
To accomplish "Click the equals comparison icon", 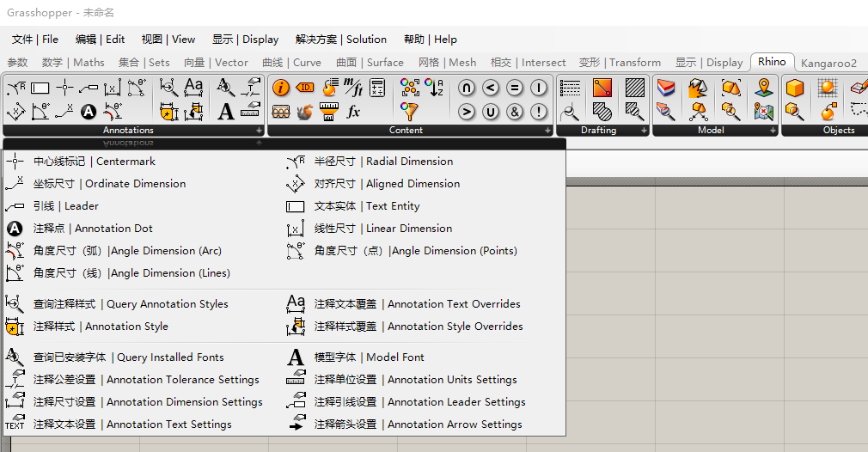I will (x=515, y=88).
